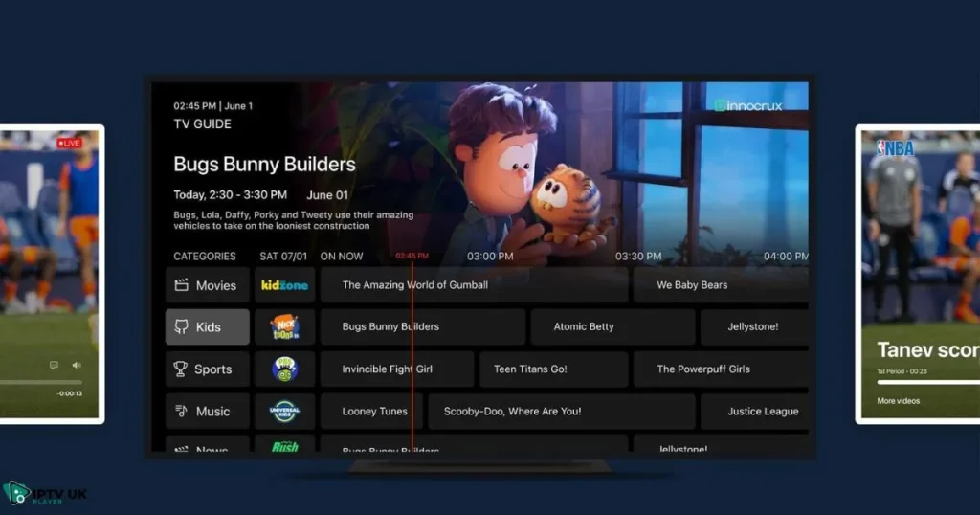Click the 02:45 PM current time marker
Screen dimensions: 980x515
pos(412,256)
